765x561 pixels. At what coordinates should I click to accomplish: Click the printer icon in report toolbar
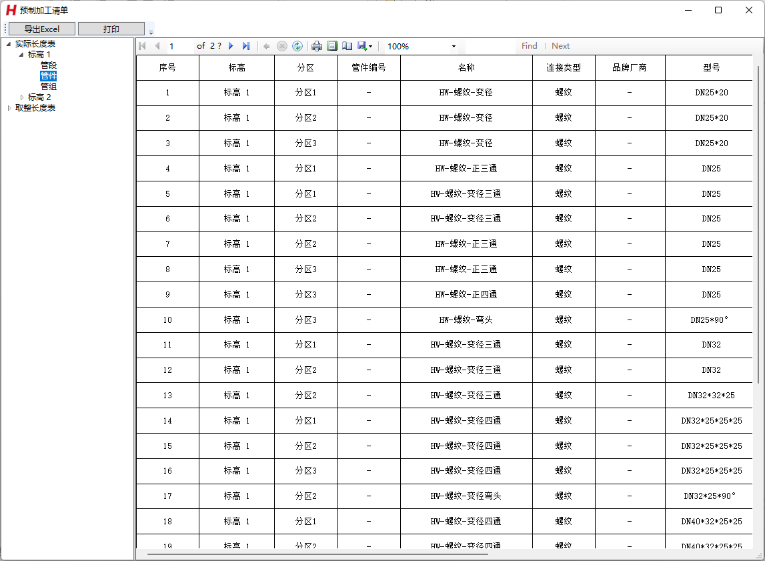click(x=316, y=46)
